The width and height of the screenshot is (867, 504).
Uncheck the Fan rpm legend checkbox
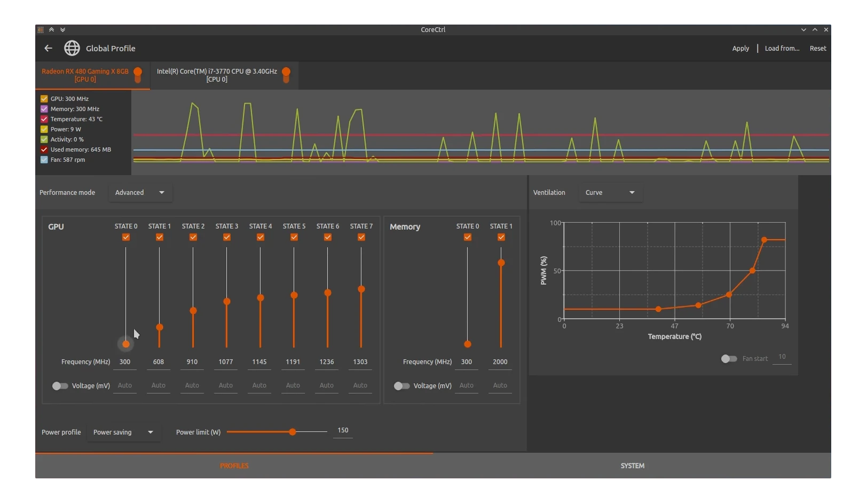point(44,160)
